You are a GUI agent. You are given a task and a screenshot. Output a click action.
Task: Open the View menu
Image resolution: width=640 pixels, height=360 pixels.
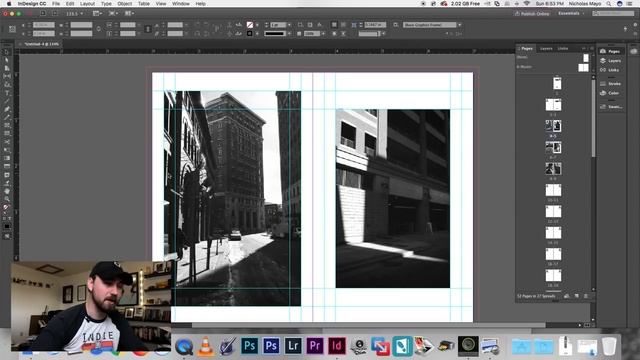(161, 4)
